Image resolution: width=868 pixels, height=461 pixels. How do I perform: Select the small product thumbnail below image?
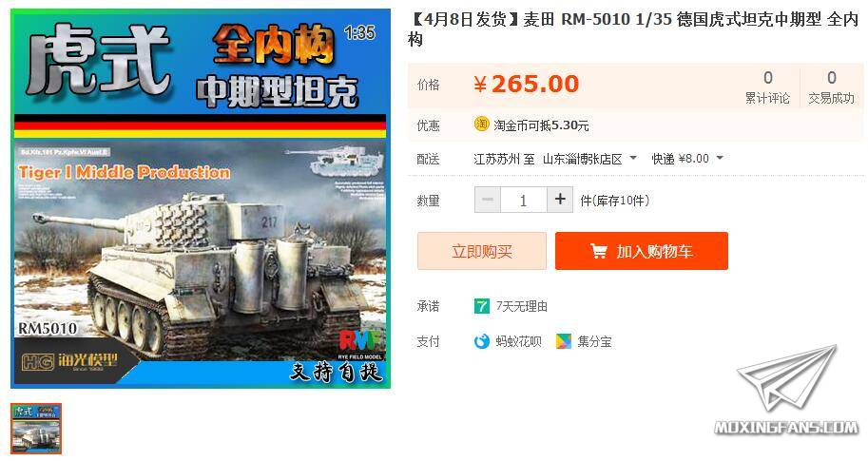pyautogui.click(x=36, y=429)
